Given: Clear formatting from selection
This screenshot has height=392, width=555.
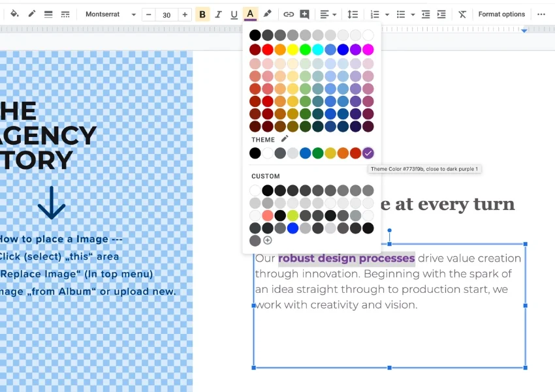Looking at the screenshot, I should click(x=462, y=14).
